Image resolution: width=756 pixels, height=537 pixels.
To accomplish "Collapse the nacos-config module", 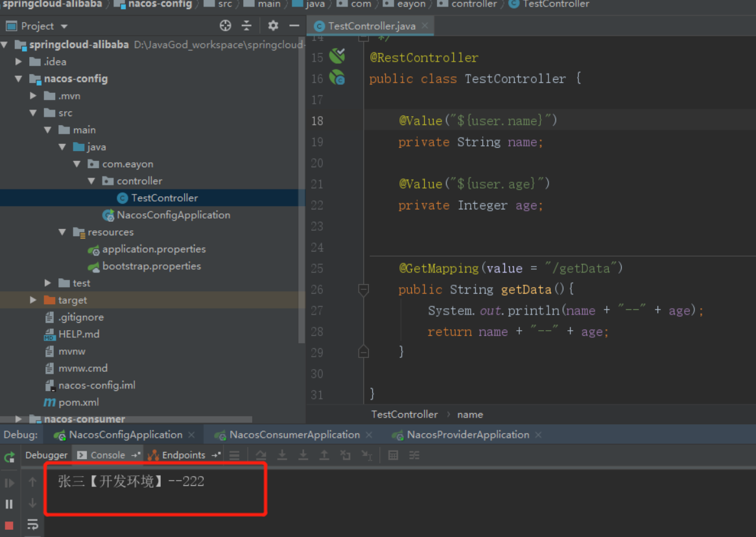I will (19, 78).
